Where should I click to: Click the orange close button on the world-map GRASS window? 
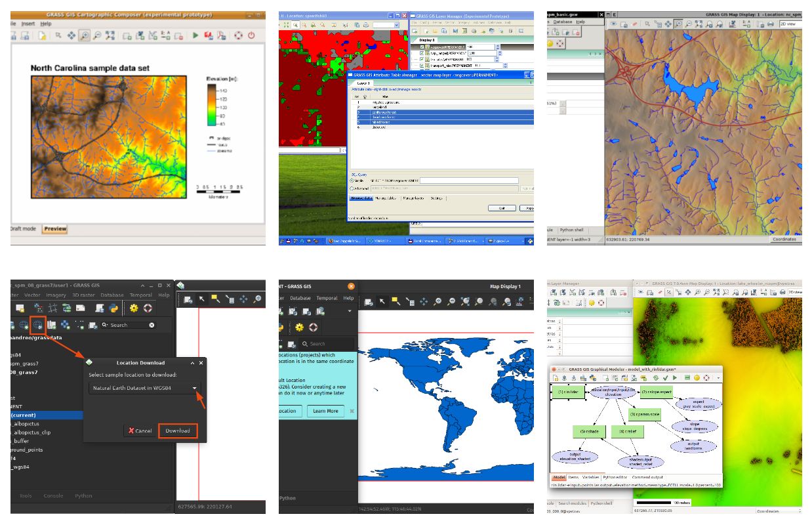(x=351, y=286)
